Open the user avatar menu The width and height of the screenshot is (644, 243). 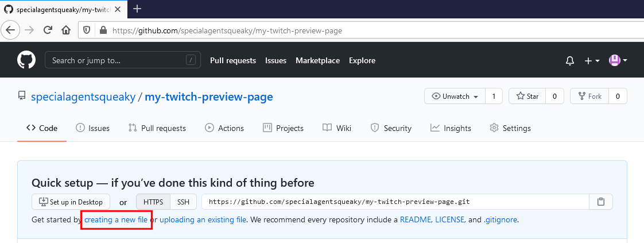click(x=618, y=60)
